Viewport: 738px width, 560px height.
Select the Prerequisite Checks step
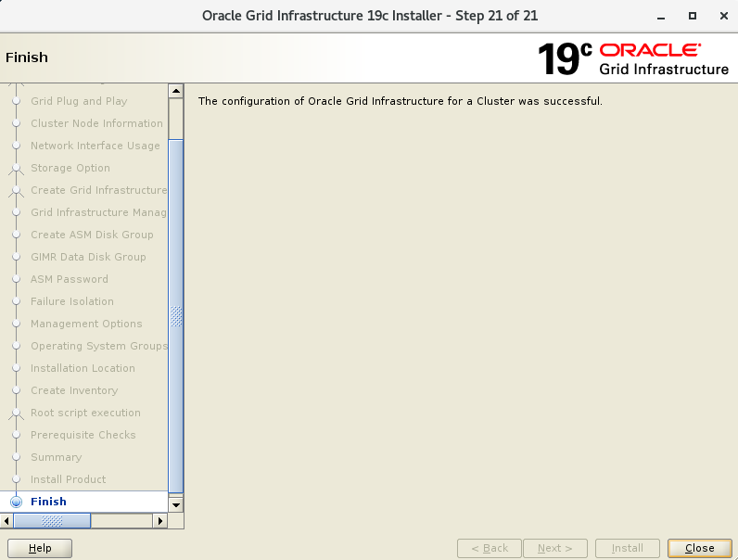pyautogui.click(x=83, y=435)
